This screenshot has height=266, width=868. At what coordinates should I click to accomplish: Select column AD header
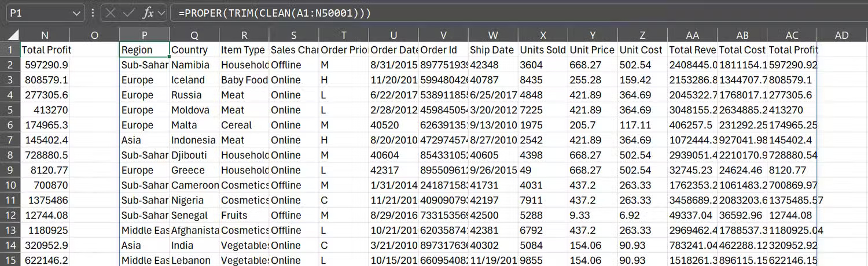(x=841, y=35)
